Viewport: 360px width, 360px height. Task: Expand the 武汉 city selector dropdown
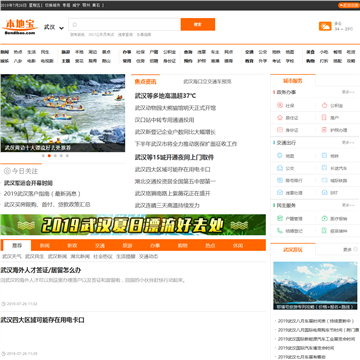(54, 28)
